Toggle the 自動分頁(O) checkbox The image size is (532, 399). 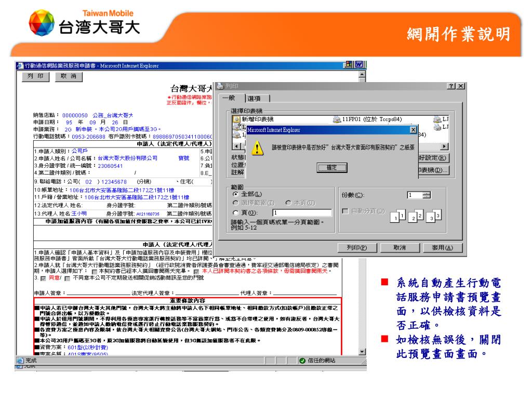[x=345, y=211]
